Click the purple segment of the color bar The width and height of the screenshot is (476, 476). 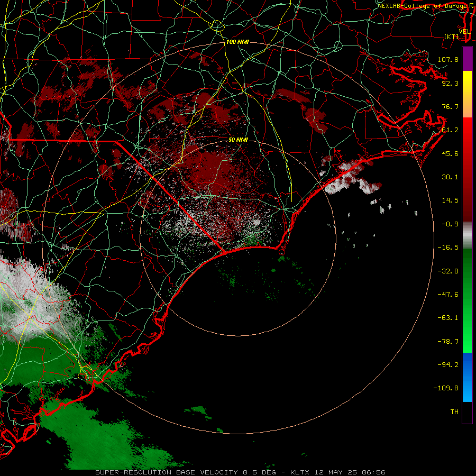[x=467, y=59]
